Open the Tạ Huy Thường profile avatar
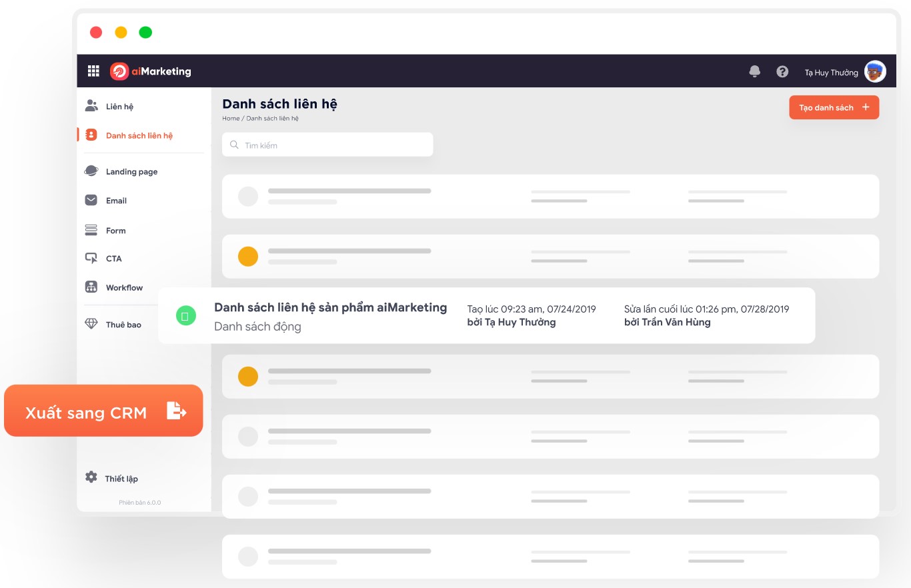 (875, 71)
